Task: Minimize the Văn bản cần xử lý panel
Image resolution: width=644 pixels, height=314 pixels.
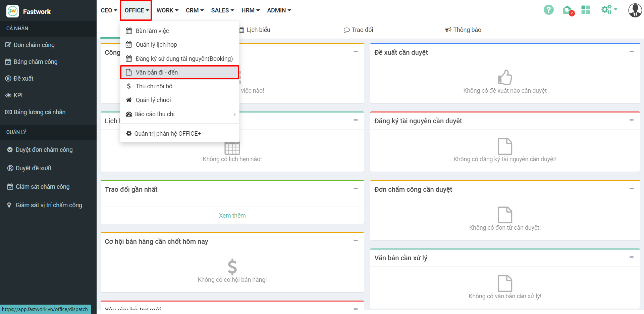Action: [631, 257]
